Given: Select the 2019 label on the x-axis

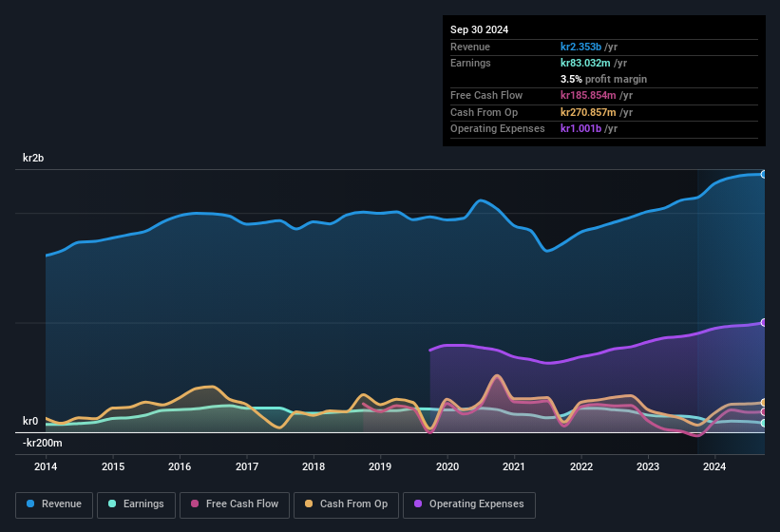Looking at the screenshot, I should point(380,466).
